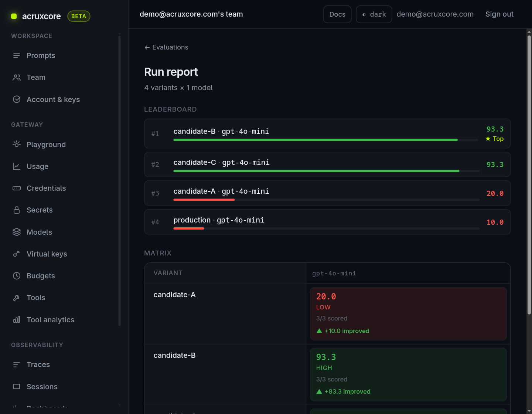Open the Docs button
Screen dimensions: 532x414
337,14
